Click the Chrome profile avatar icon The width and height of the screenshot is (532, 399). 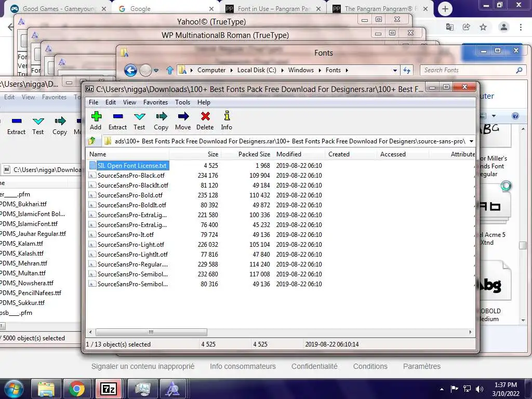(503, 27)
